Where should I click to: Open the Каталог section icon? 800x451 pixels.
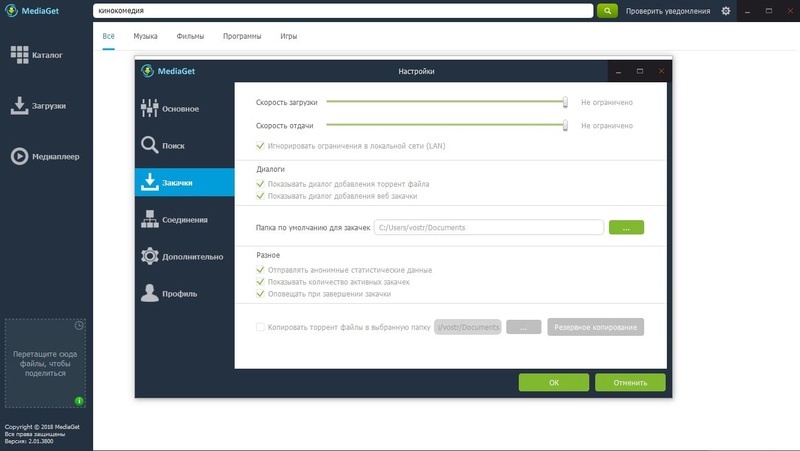(x=19, y=55)
